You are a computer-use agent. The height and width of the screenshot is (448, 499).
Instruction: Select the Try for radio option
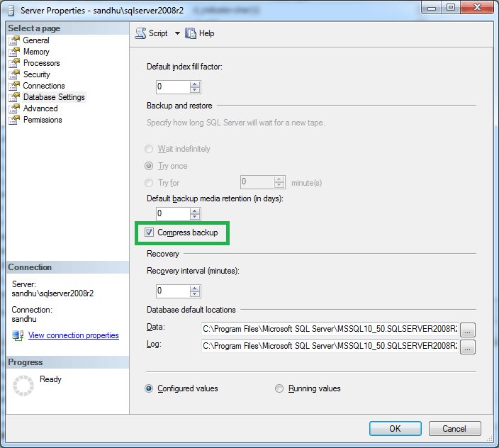(x=149, y=183)
